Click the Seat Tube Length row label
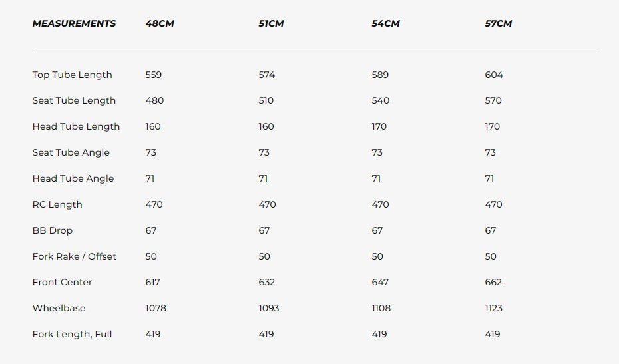 (x=75, y=100)
